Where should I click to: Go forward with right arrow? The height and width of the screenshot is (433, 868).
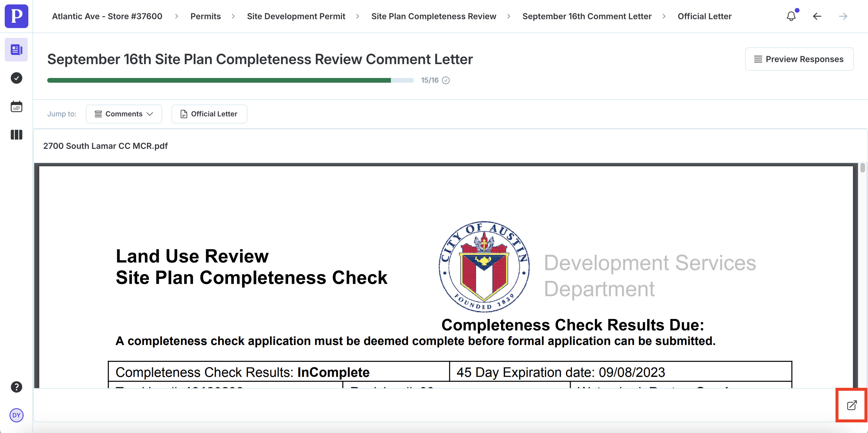click(x=843, y=16)
